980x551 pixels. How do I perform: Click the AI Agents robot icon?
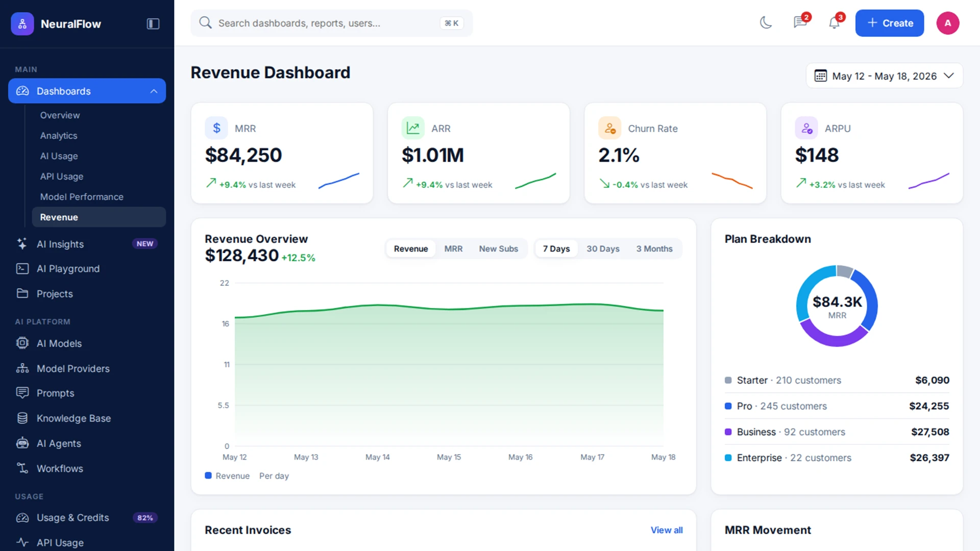pos(22,443)
